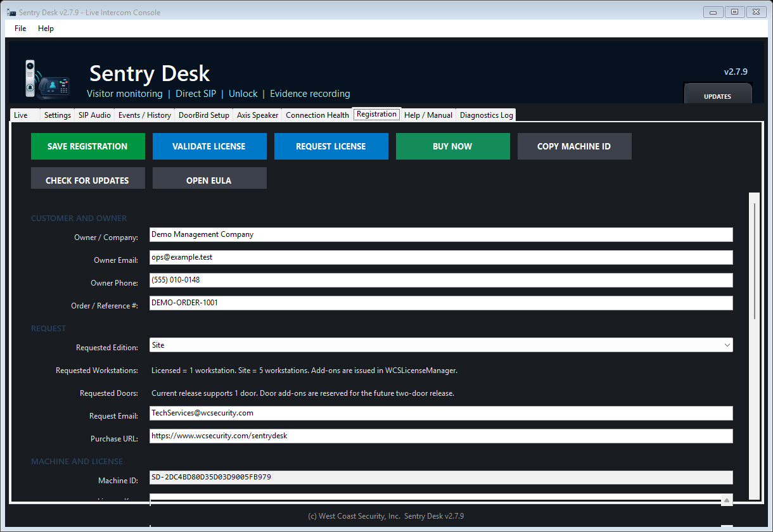Click the app icon in the title bar
773x532 pixels.
[x=11, y=12]
